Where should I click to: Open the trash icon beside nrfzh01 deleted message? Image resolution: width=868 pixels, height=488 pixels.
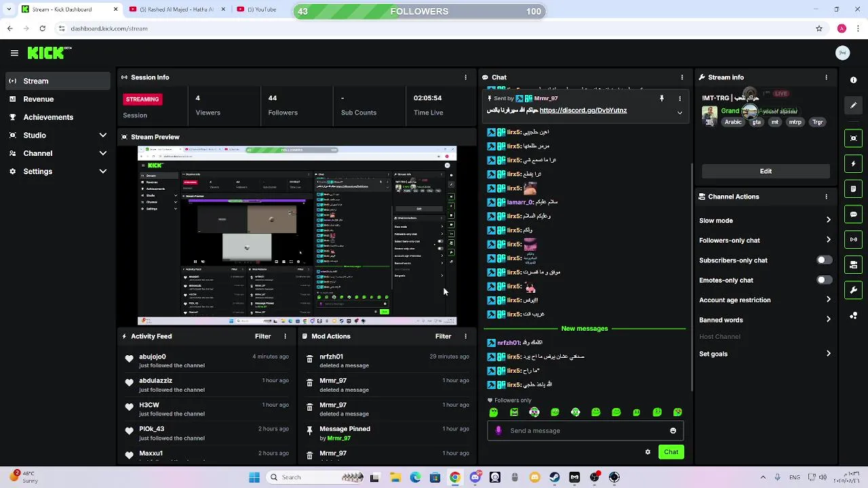point(310,360)
